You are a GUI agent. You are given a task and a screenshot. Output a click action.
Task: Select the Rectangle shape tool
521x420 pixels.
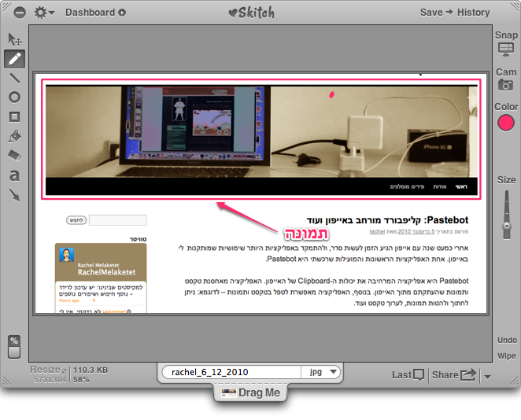14,116
